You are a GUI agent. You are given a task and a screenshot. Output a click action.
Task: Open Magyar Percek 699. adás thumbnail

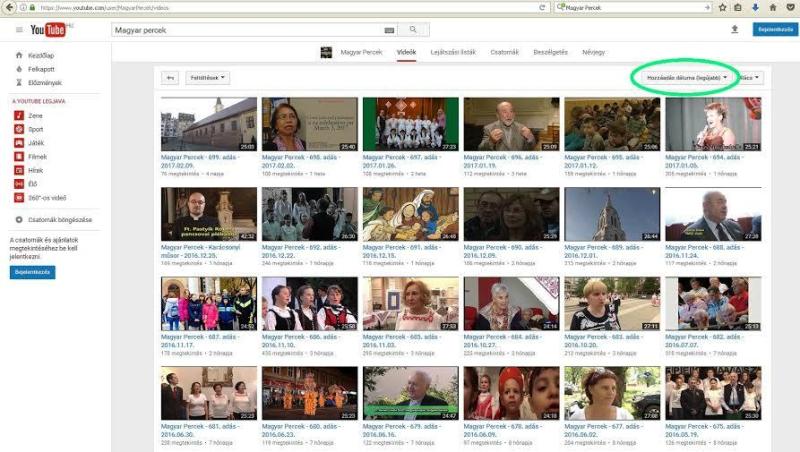coord(208,123)
